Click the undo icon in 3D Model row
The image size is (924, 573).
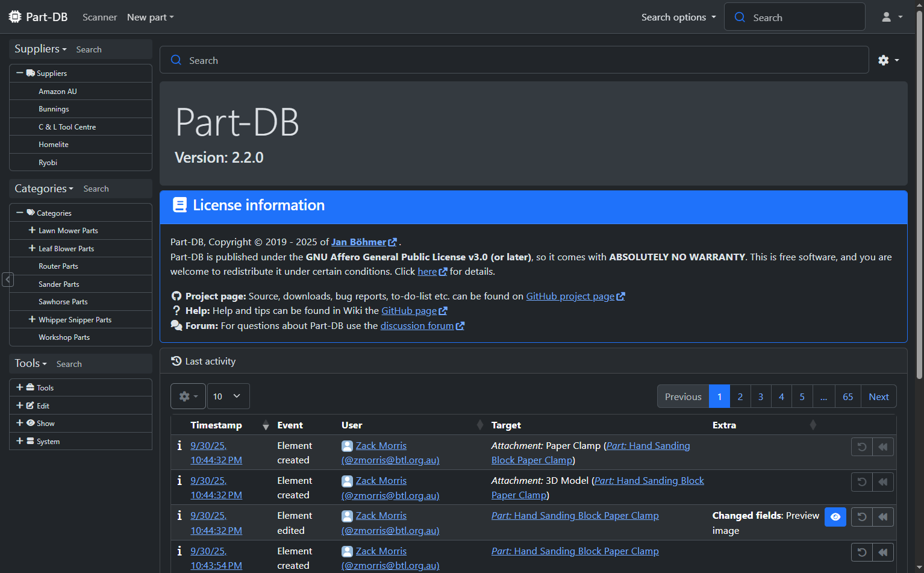pyautogui.click(x=862, y=482)
